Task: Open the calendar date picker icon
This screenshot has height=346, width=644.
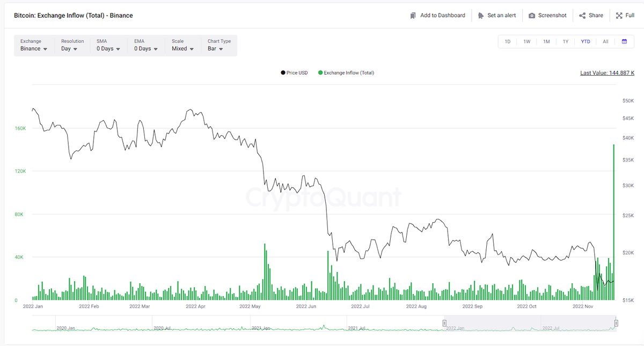Action: [624, 41]
